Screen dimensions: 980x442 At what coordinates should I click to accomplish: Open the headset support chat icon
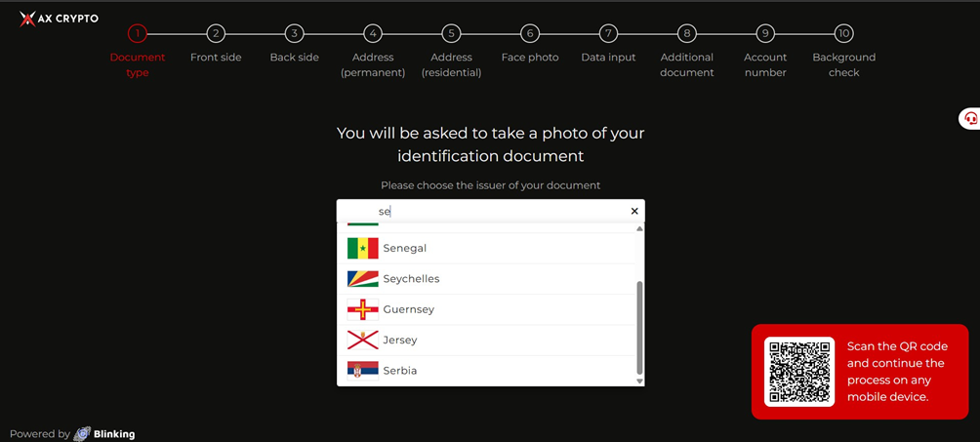pos(970,118)
